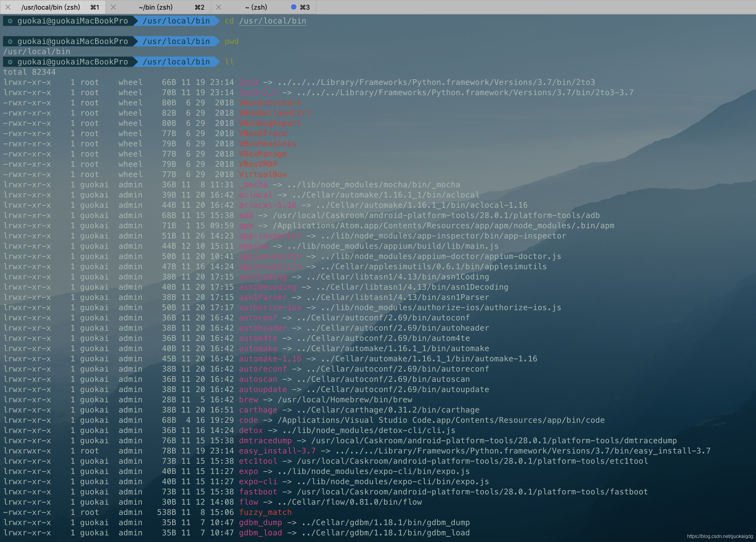Click the asn1Decoding symlink name
Image resolution: width=756 pixels, height=542 pixels.
tap(268, 287)
